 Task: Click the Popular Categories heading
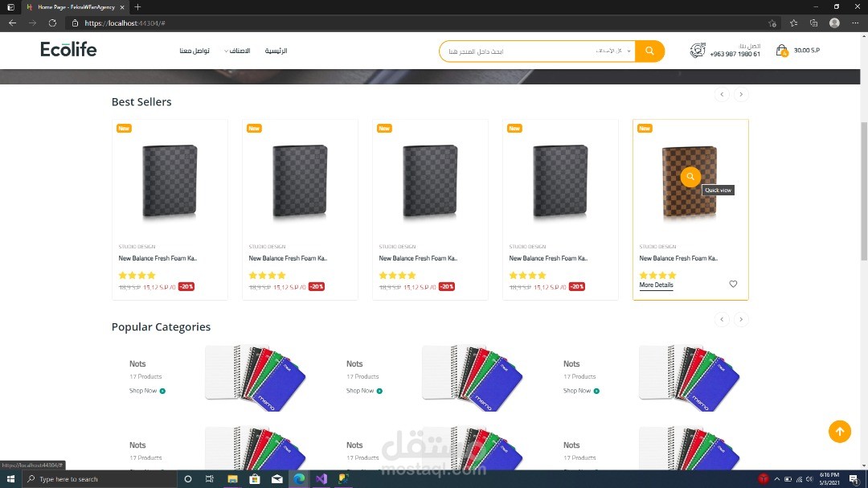[161, 327]
